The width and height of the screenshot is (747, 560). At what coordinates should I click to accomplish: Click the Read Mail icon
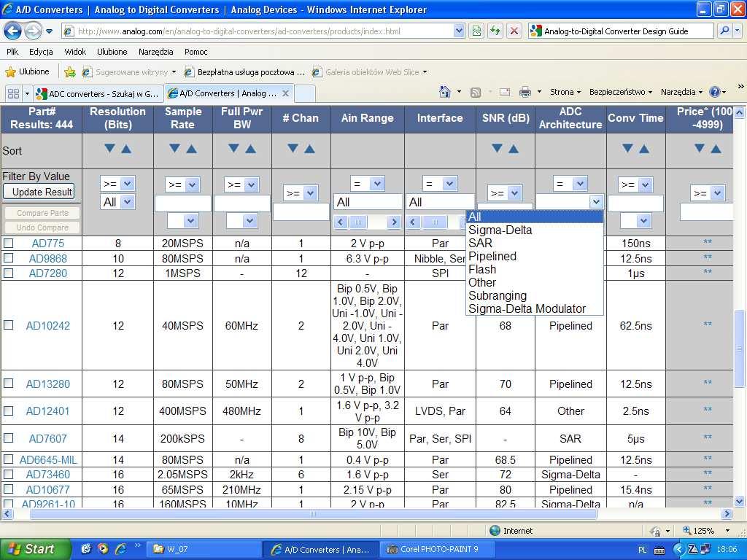click(x=505, y=93)
